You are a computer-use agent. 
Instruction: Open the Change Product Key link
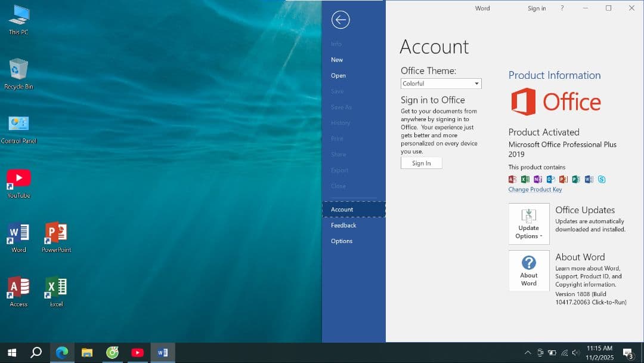(x=535, y=189)
